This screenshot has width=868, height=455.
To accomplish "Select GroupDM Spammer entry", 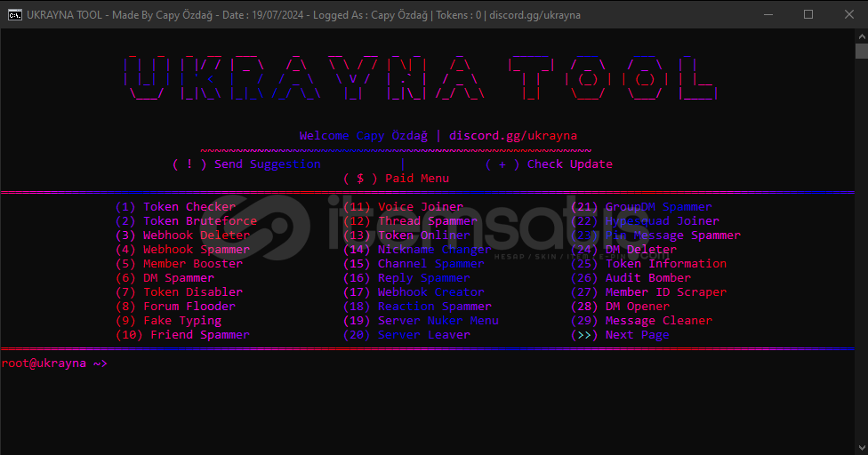I will click(641, 207).
